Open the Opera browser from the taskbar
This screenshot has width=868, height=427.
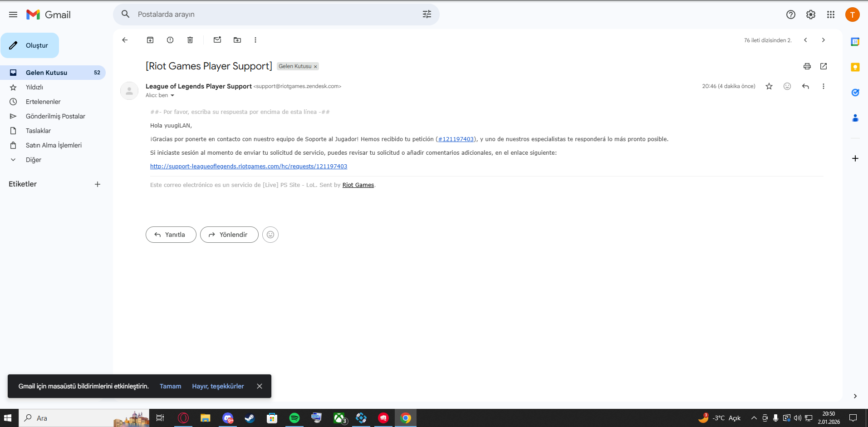click(x=183, y=418)
